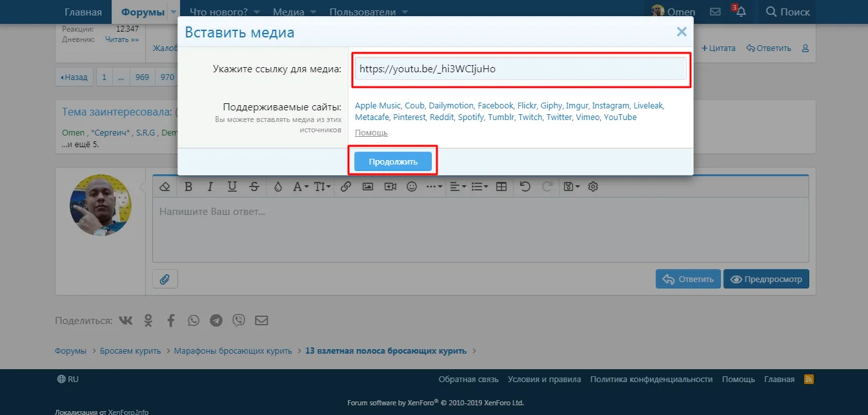Open the conversations envelope icon
Screen dimensions: 868x415
(715, 12)
